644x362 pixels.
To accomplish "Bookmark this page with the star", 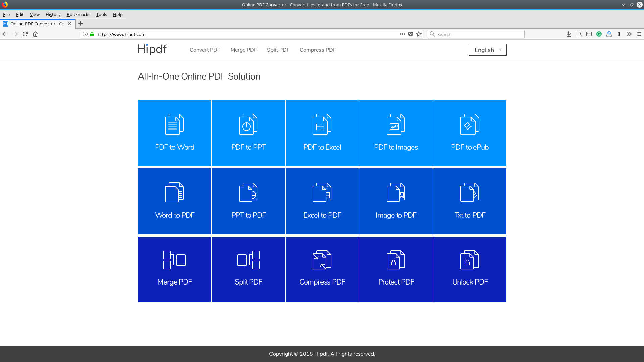I will point(419,34).
